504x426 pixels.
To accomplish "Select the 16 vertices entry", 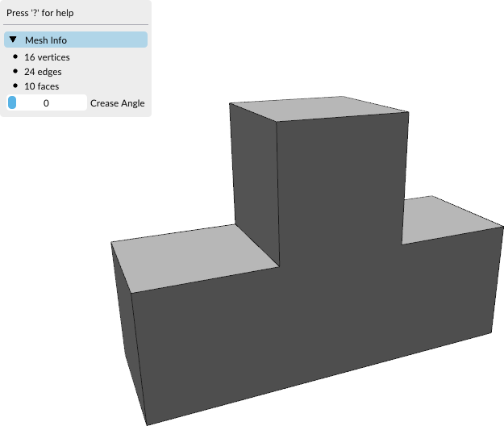I will tap(47, 57).
